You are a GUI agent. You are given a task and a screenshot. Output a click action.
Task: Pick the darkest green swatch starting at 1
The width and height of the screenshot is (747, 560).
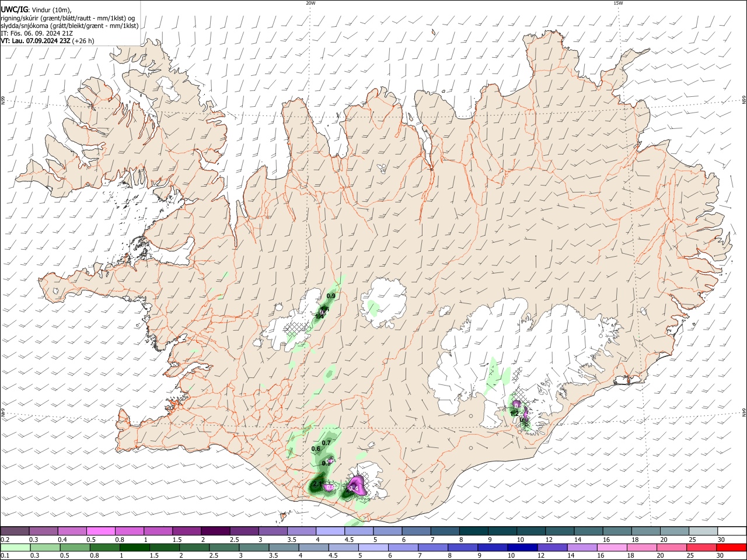134,547
